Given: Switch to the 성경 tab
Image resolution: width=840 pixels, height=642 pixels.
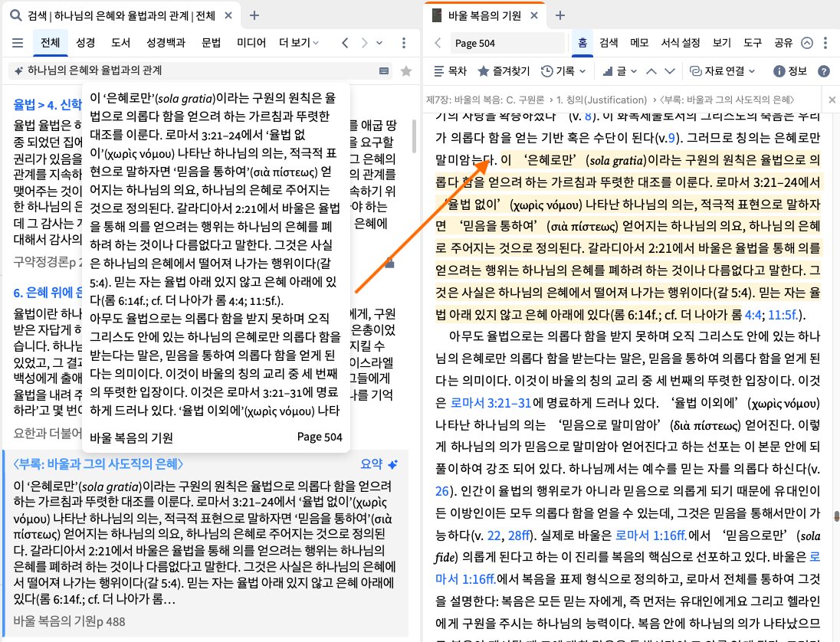Looking at the screenshot, I should click(86, 43).
